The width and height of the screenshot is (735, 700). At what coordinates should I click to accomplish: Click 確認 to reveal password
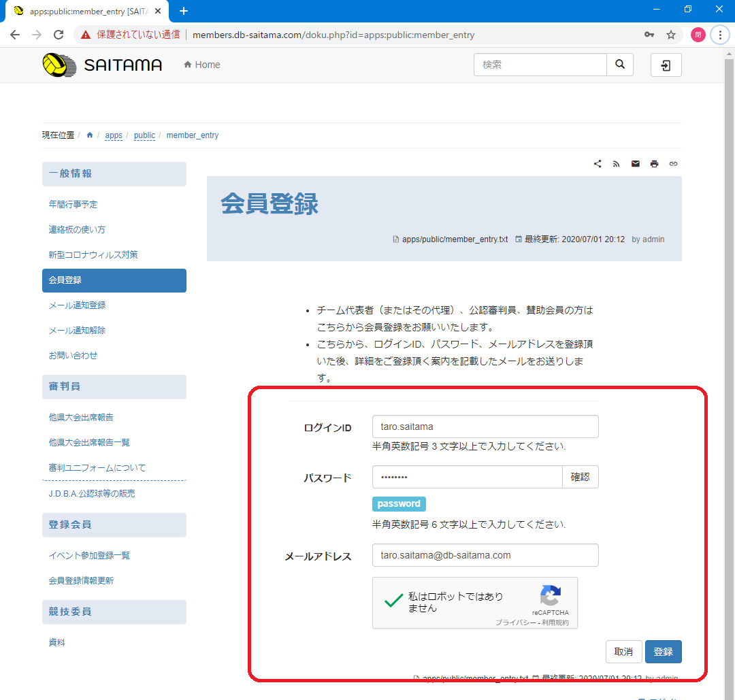580,478
